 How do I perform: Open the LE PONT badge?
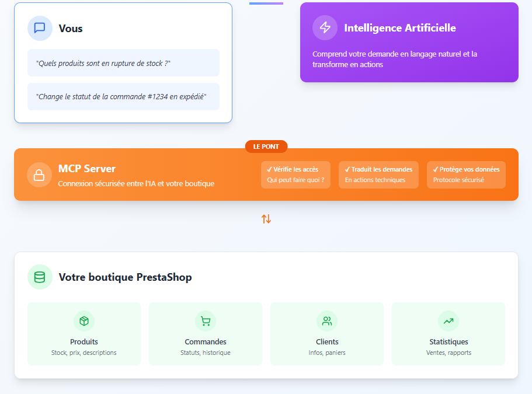266,147
